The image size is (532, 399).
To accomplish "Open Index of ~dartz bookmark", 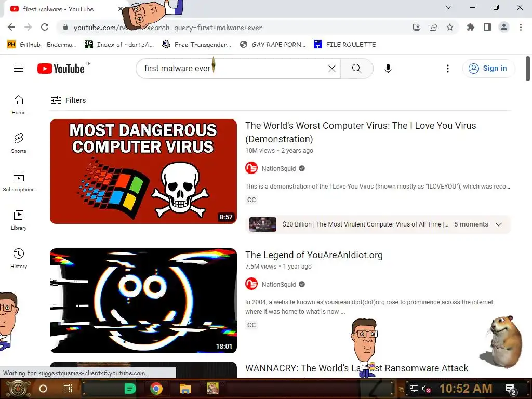I will click(x=119, y=45).
